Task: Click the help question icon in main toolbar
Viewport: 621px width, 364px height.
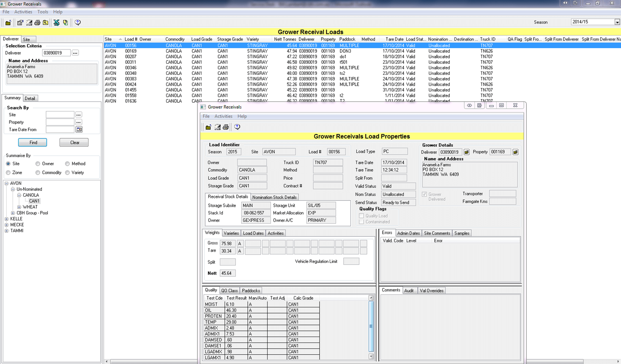Action: click(78, 22)
